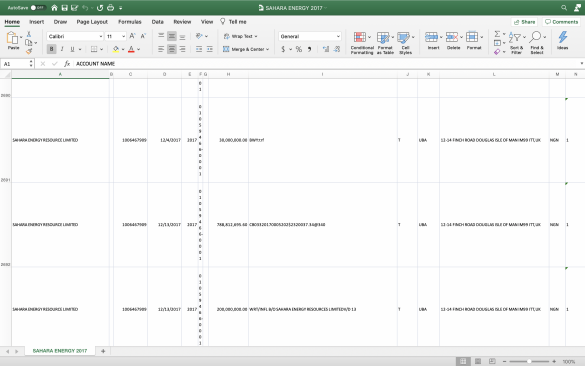Image resolution: width=585 pixels, height=366 pixels.
Task: Open Format as Table gallery
Action: click(383, 38)
